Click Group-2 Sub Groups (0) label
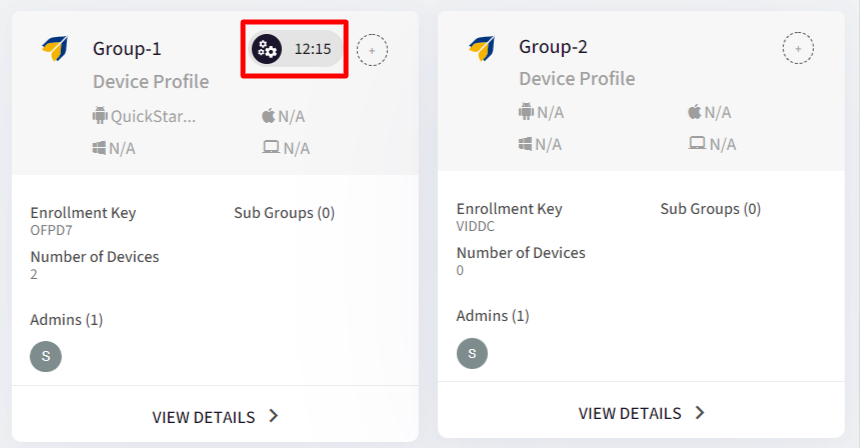Image resolution: width=860 pixels, height=448 pixels. (710, 209)
